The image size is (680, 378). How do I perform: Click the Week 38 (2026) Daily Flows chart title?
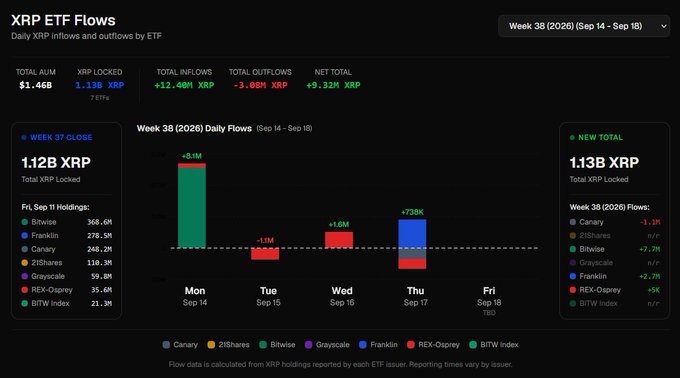[x=194, y=128]
